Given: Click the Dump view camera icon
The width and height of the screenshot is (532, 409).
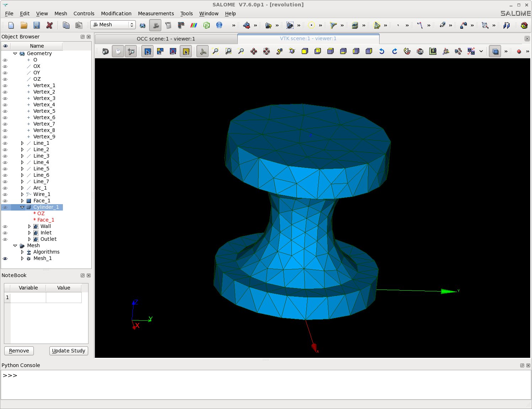Looking at the screenshot, I should (x=105, y=52).
